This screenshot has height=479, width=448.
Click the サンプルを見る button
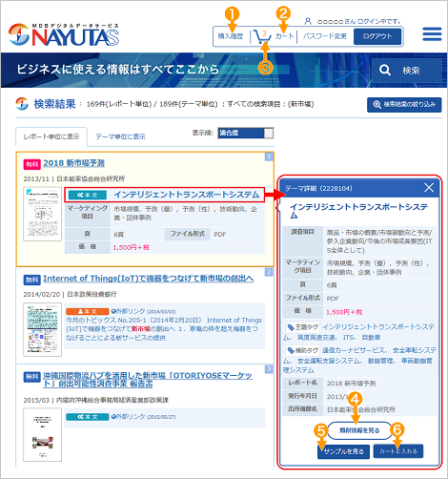[343, 451]
